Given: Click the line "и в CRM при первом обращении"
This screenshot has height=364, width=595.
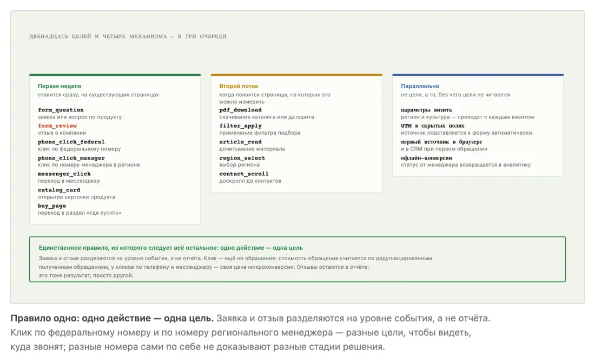Looking at the screenshot, I should (444, 149).
